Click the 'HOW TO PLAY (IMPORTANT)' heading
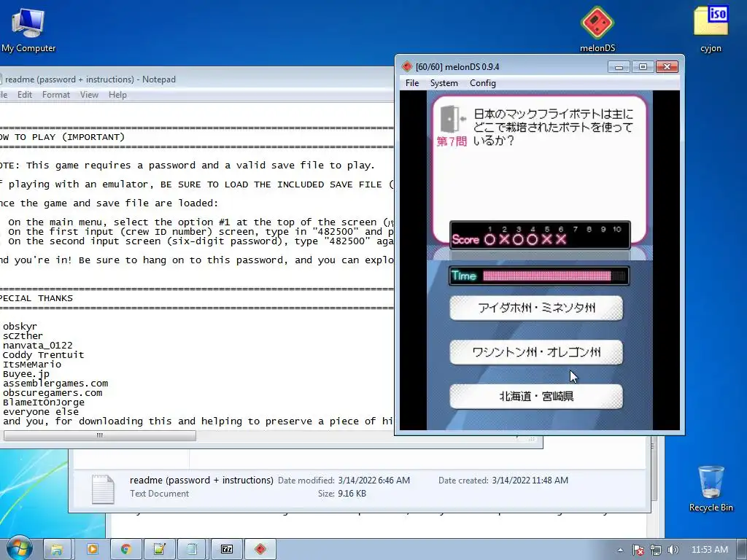The image size is (747, 560). click(63, 137)
